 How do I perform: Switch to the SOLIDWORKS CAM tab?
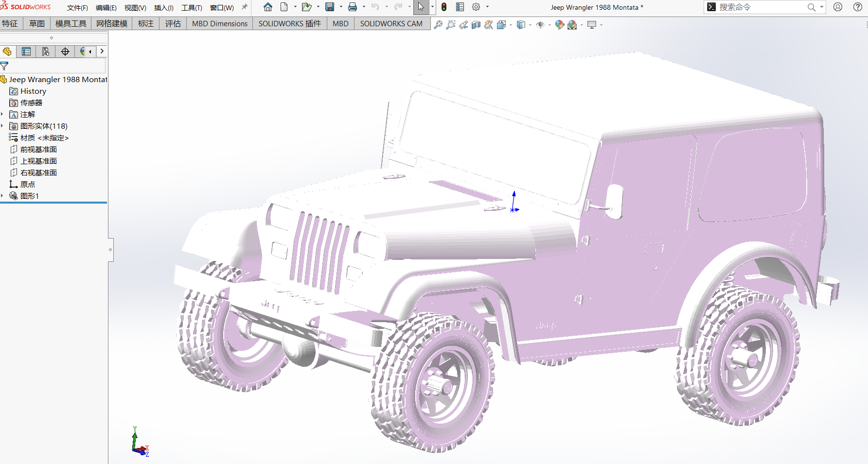pyautogui.click(x=391, y=23)
